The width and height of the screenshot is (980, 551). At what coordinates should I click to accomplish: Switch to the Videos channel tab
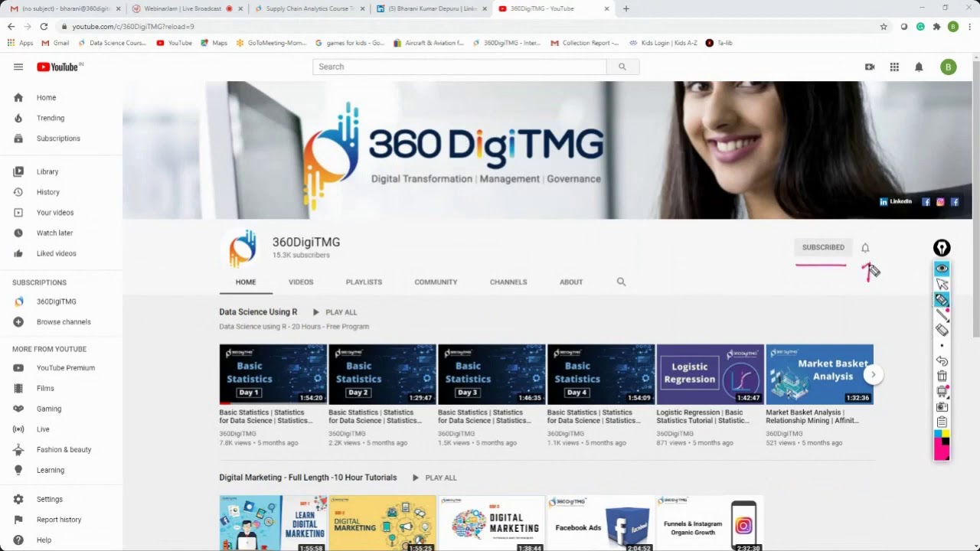301,282
